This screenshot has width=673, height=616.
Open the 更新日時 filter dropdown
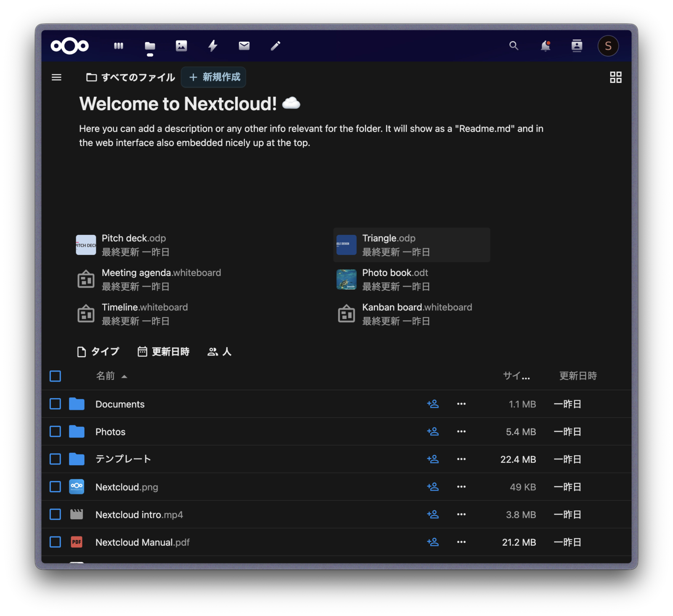[x=164, y=352]
